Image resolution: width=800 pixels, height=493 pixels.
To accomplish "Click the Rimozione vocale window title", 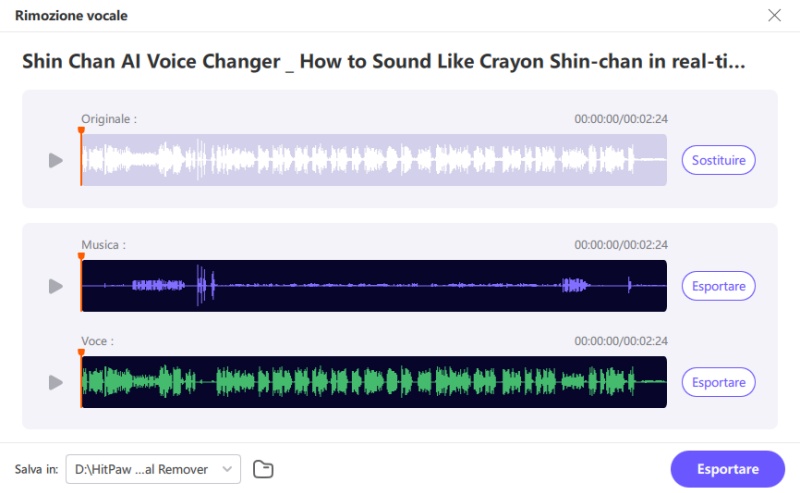I will [x=71, y=16].
